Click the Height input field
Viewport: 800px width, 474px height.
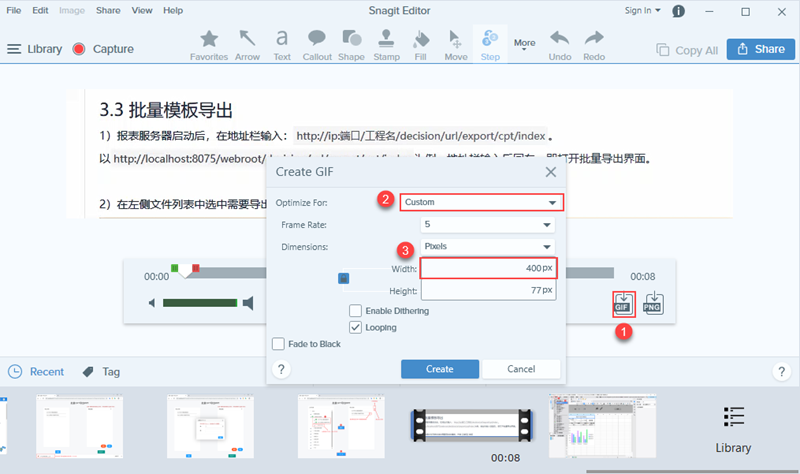(488, 290)
